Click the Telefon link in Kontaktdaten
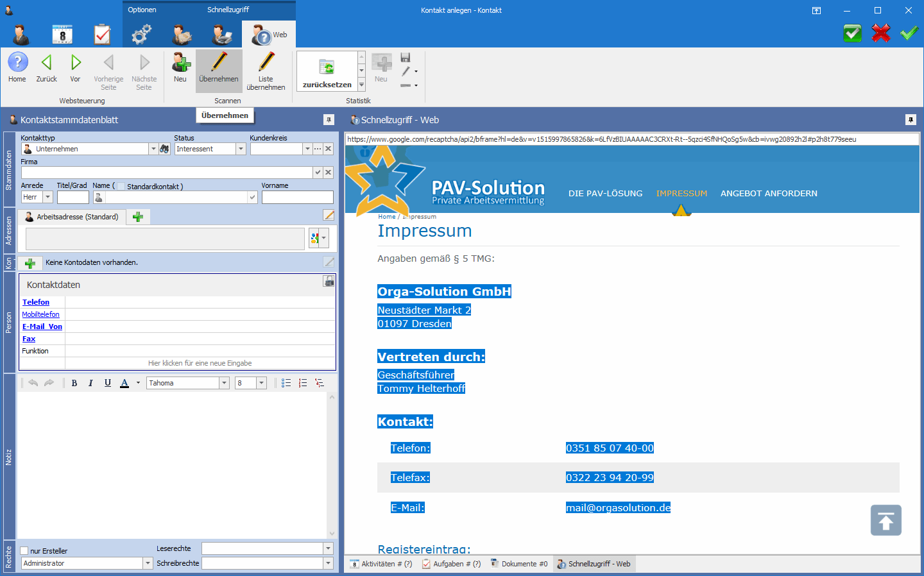The height and width of the screenshot is (576, 924). [x=36, y=302]
